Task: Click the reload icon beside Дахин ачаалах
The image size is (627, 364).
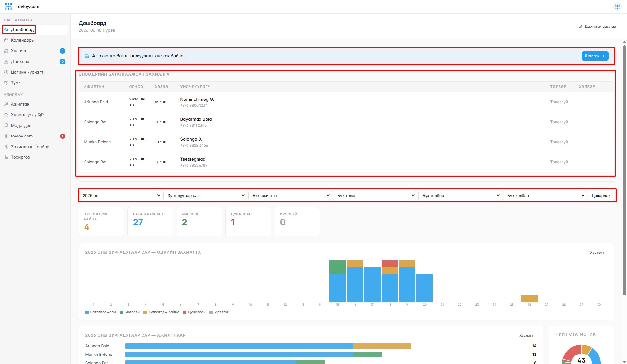Action: (580, 27)
